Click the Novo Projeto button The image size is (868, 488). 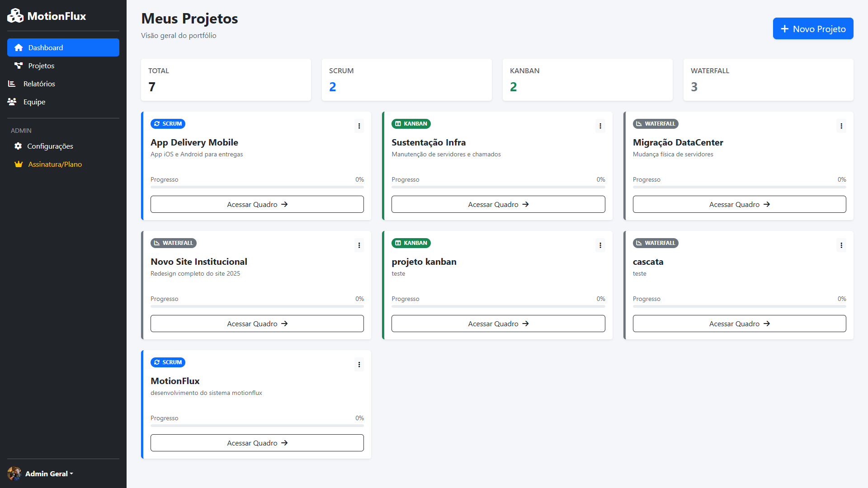(813, 28)
